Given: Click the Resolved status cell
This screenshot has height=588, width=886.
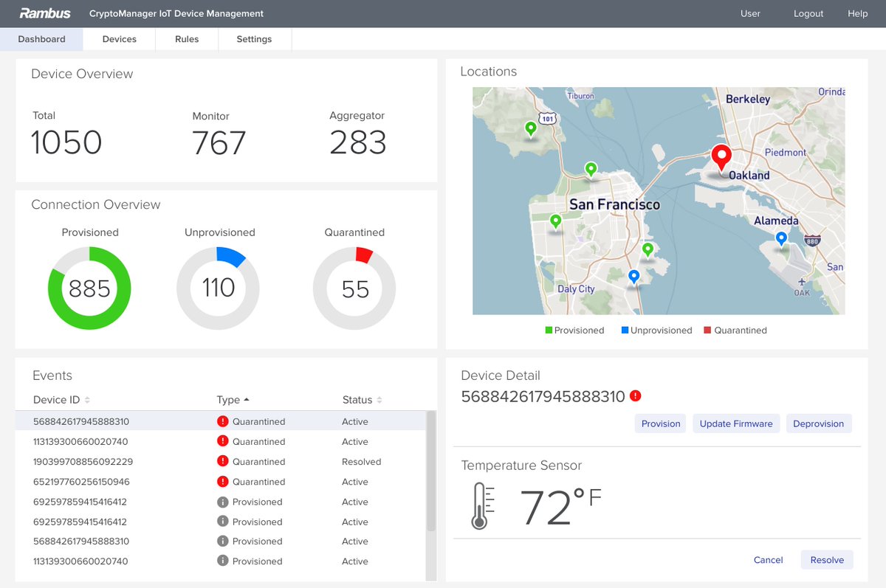Looking at the screenshot, I should pos(362,461).
